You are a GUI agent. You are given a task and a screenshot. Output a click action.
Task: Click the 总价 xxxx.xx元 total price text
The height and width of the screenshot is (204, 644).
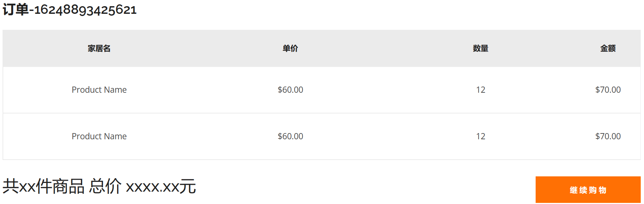143,187
